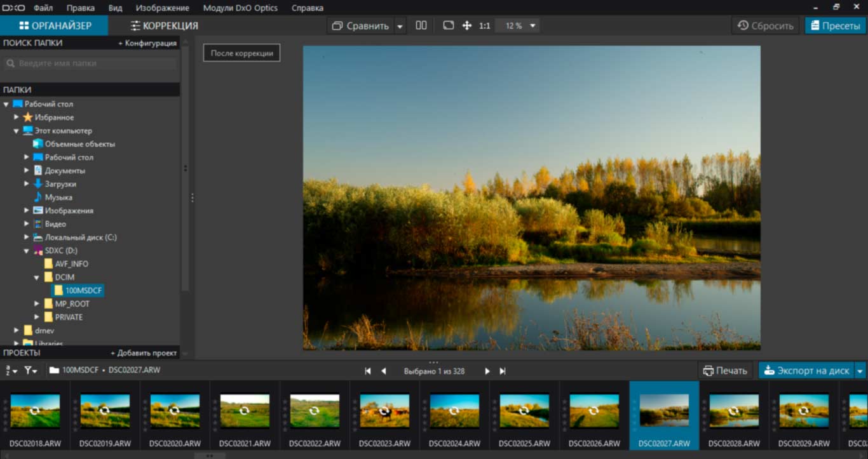
Task: Open the sort order icon in the filmstrip bar
Action: click(11, 370)
